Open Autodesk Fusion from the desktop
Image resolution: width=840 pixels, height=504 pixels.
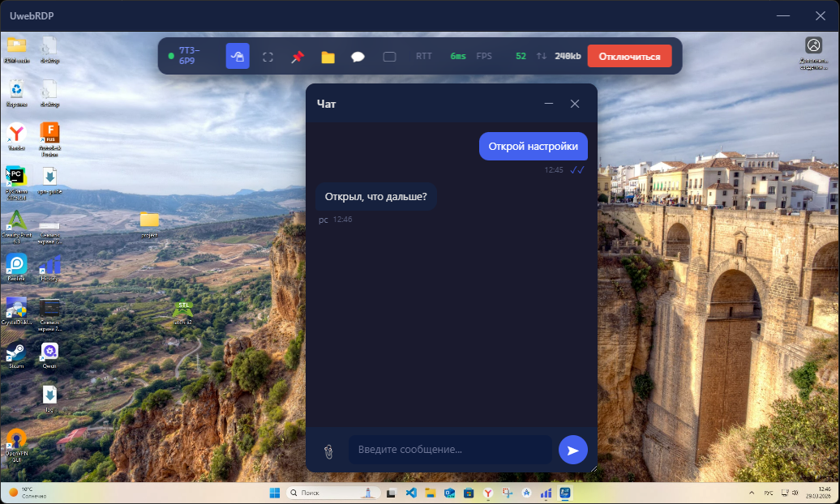pyautogui.click(x=51, y=132)
